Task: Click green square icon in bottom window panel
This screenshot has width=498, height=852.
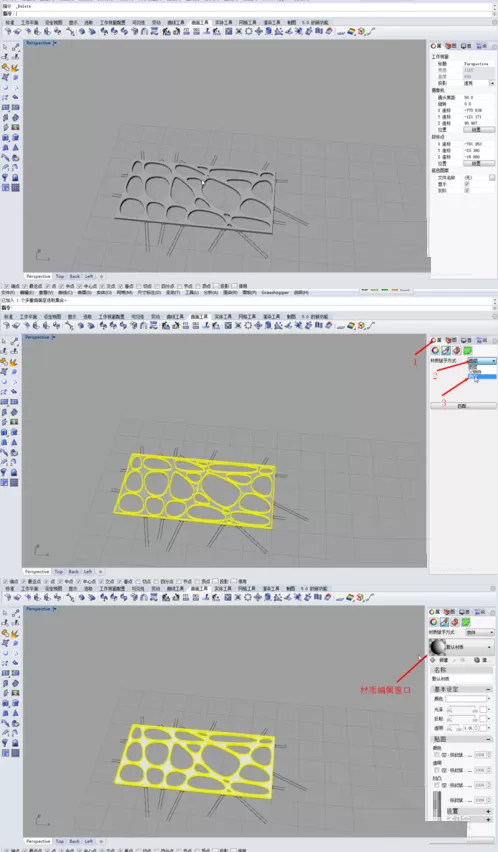Action: click(x=466, y=622)
